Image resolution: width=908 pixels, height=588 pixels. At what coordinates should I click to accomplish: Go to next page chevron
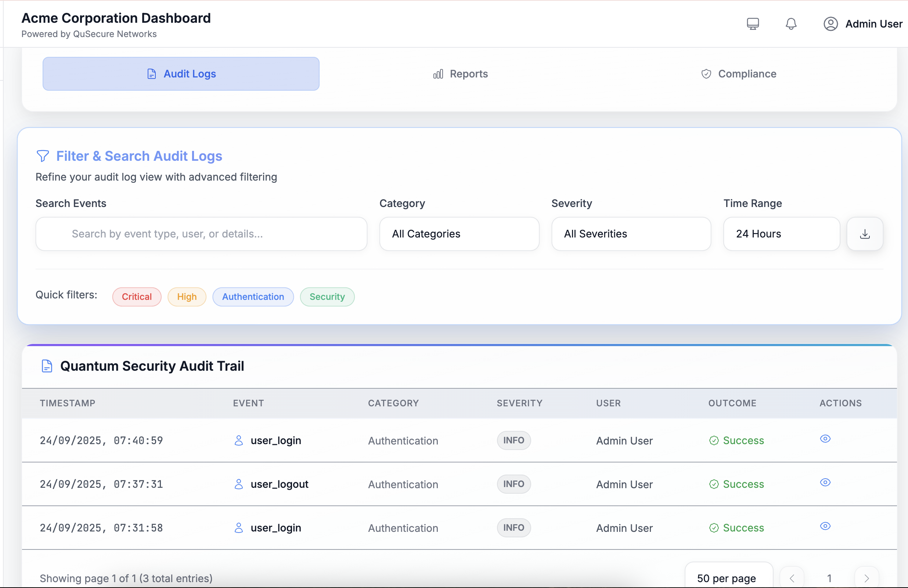coord(866,578)
